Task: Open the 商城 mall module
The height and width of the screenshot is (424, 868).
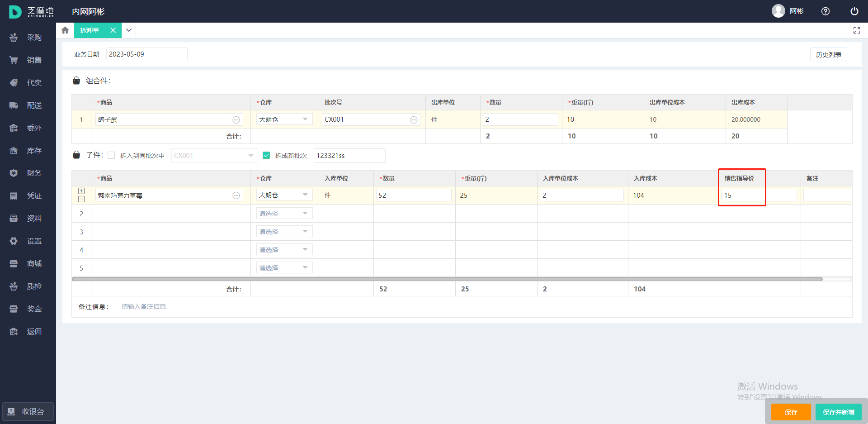Action: (x=27, y=264)
